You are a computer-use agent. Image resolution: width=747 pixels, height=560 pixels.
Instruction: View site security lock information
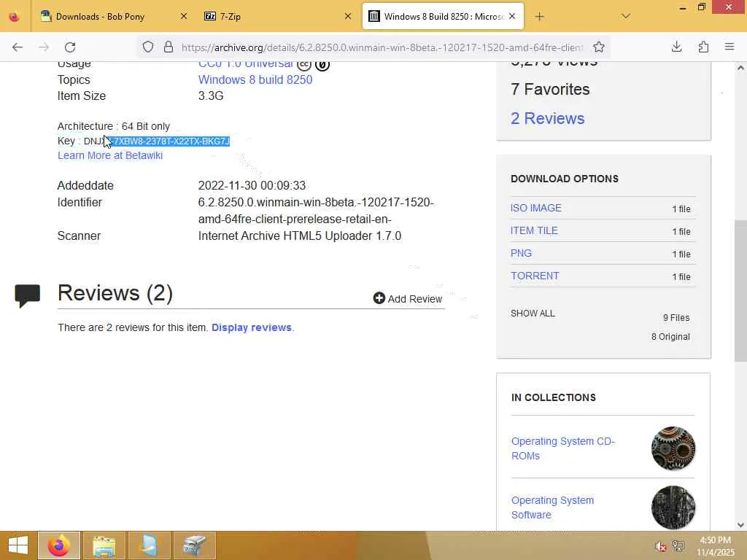point(169,47)
